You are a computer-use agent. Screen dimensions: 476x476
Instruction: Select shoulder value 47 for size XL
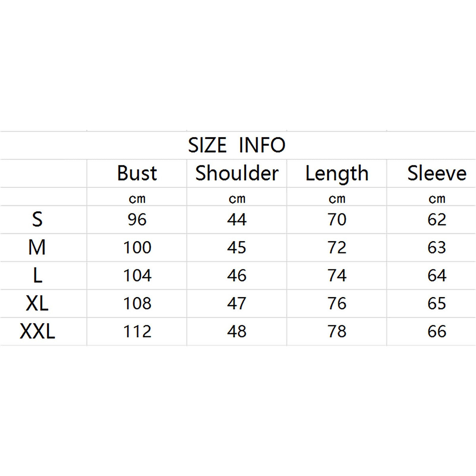(x=237, y=303)
